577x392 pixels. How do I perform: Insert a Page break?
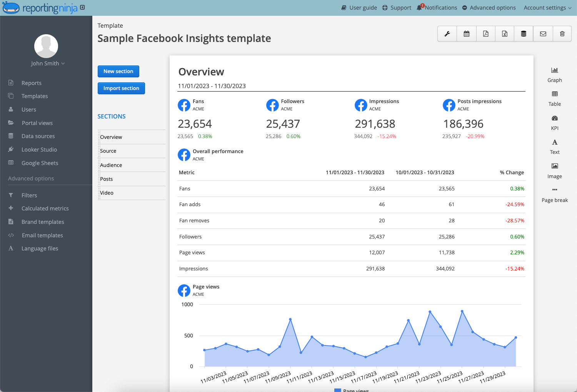pyautogui.click(x=554, y=194)
